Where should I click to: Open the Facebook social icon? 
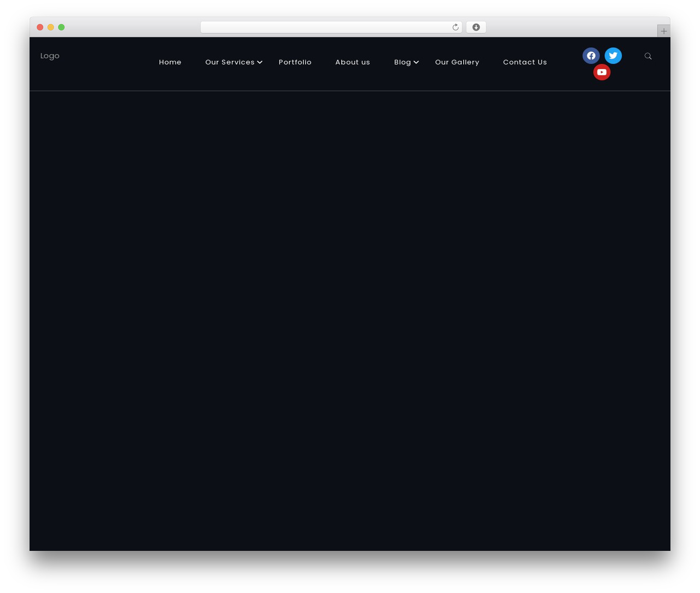(x=591, y=56)
